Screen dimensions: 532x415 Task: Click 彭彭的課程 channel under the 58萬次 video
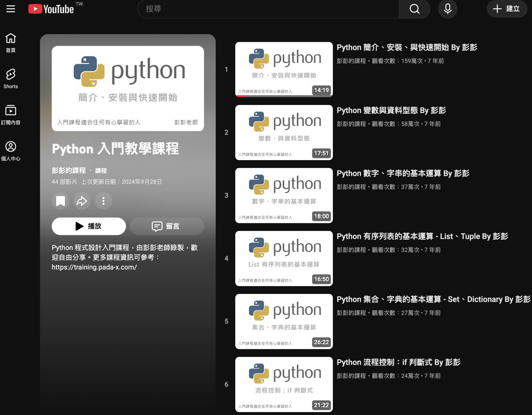(351, 124)
